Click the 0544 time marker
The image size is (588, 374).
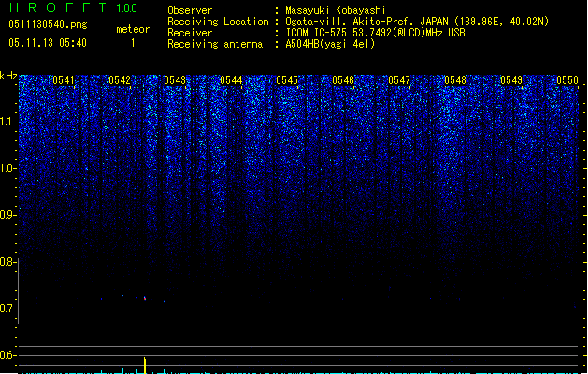(x=231, y=80)
